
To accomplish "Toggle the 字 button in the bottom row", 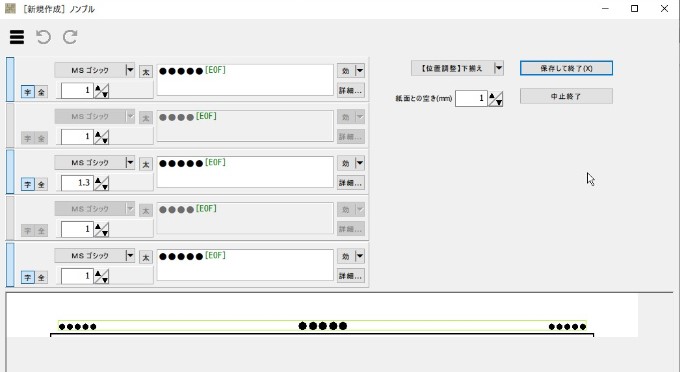I will [28, 277].
